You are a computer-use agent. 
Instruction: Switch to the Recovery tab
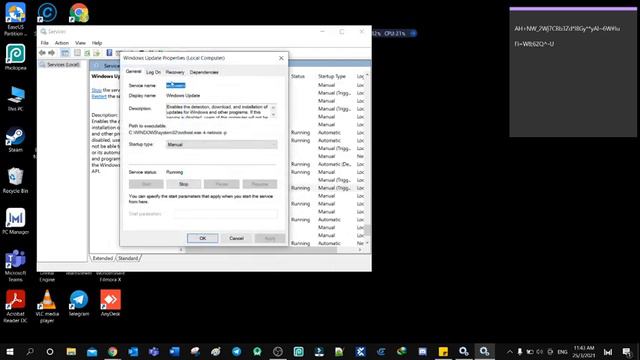(x=175, y=72)
